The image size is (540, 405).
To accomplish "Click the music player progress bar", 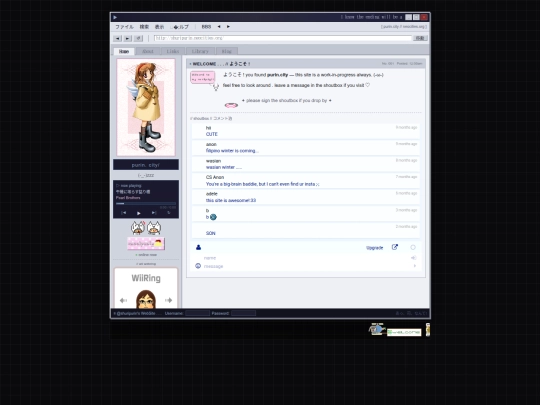I will click(x=146, y=204).
